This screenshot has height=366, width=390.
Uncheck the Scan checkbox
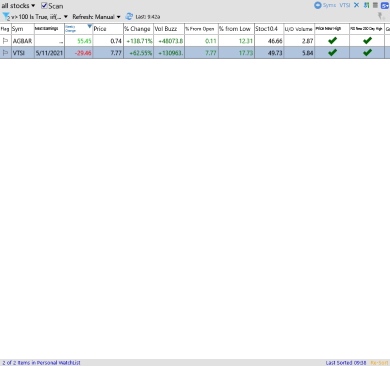point(44,5)
